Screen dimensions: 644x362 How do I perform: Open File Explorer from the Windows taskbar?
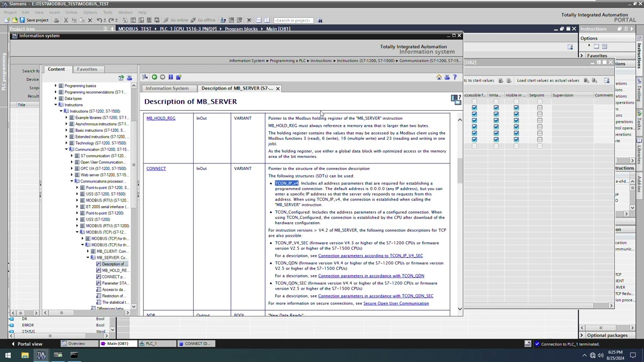[25, 355]
